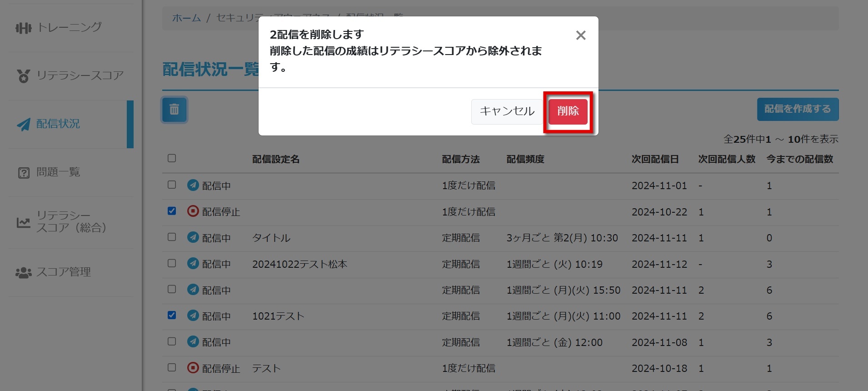Viewport: 868px width, 391px height.
Task: Click the dialog heading 2配信を削除します
Action: coord(317,35)
